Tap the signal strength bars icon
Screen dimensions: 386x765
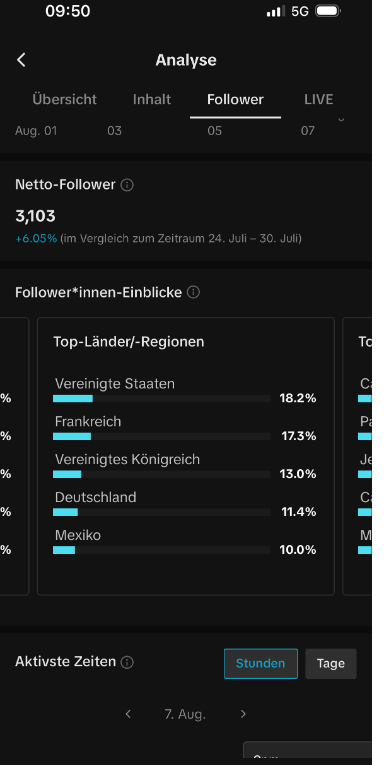tap(276, 11)
